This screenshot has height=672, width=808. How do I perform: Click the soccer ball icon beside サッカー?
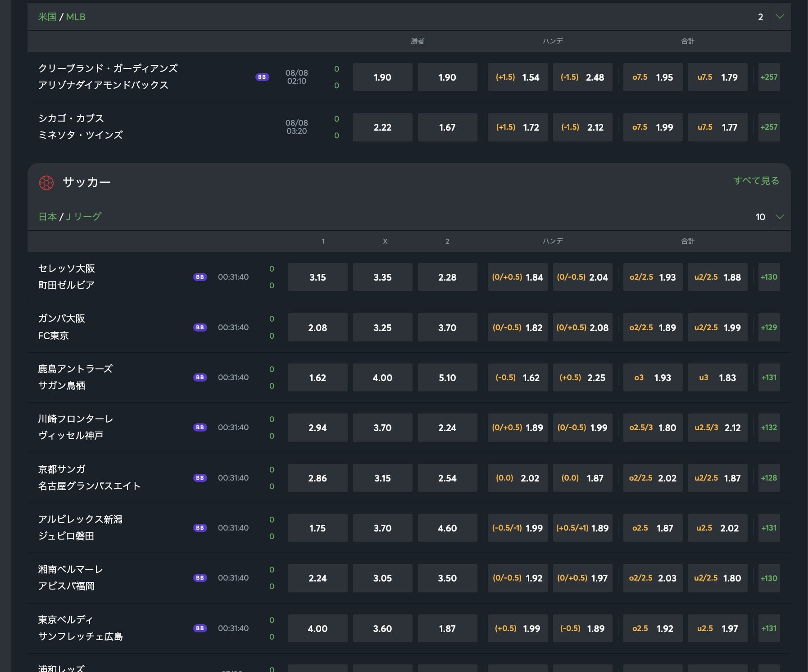pyautogui.click(x=46, y=183)
